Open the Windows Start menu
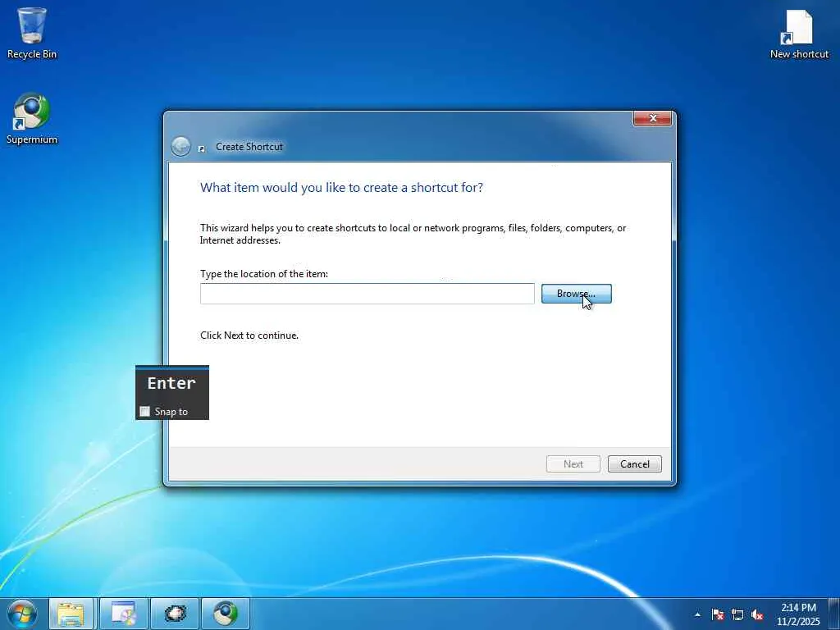Viewport: 840px width, 630px height. tap(22, 614)
